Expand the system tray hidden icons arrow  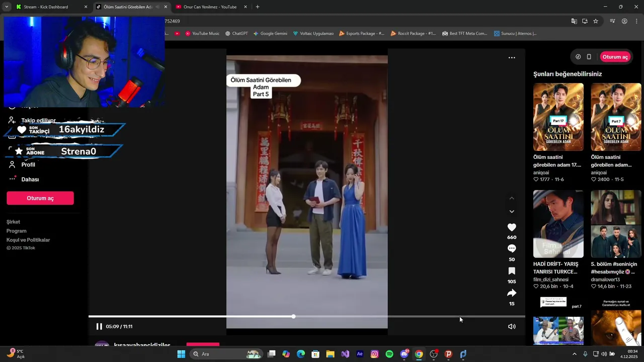pos(575,354)
